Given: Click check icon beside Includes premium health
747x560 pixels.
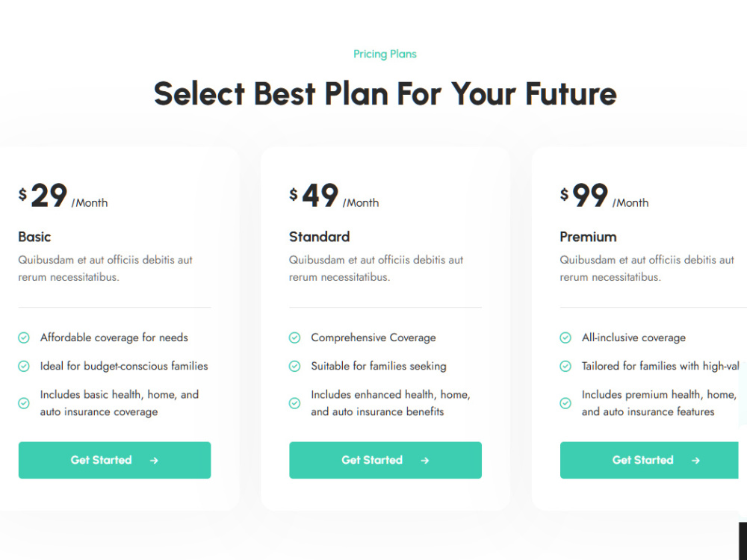Looking at the screenshot, I should (x=565, y=403).
